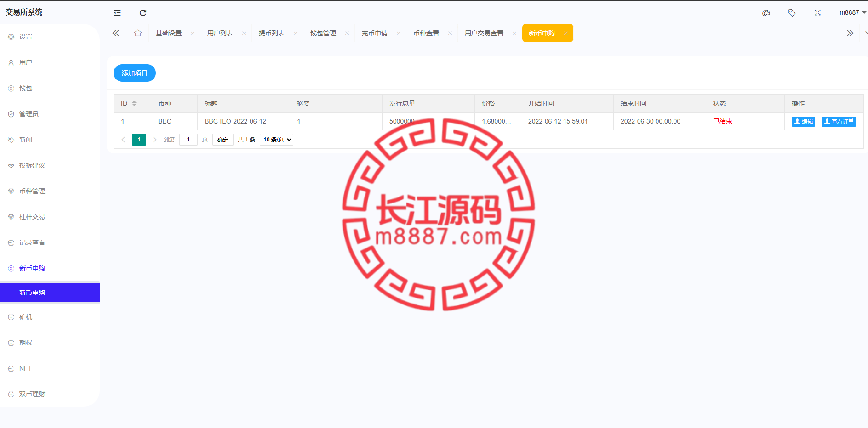Close the 基础设置 tab
The height and width of the screenshot is (428, 868).
[x=193, y=33]
